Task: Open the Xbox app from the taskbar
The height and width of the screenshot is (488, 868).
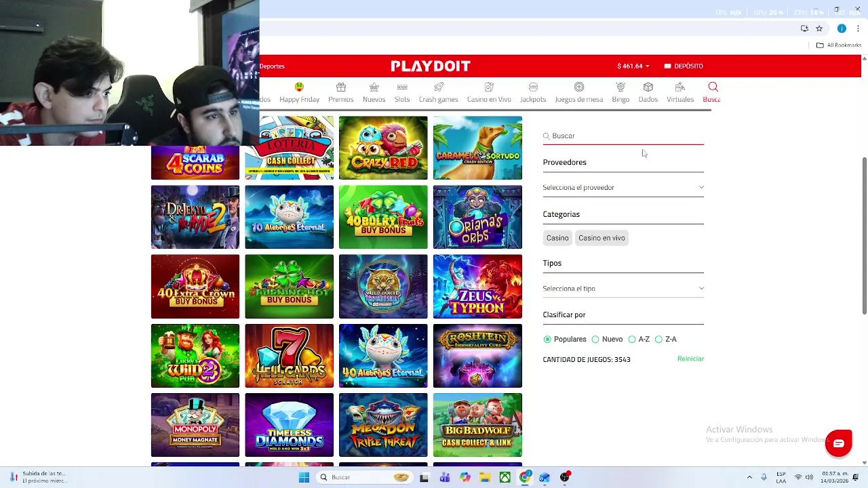Action: point(505,477)
